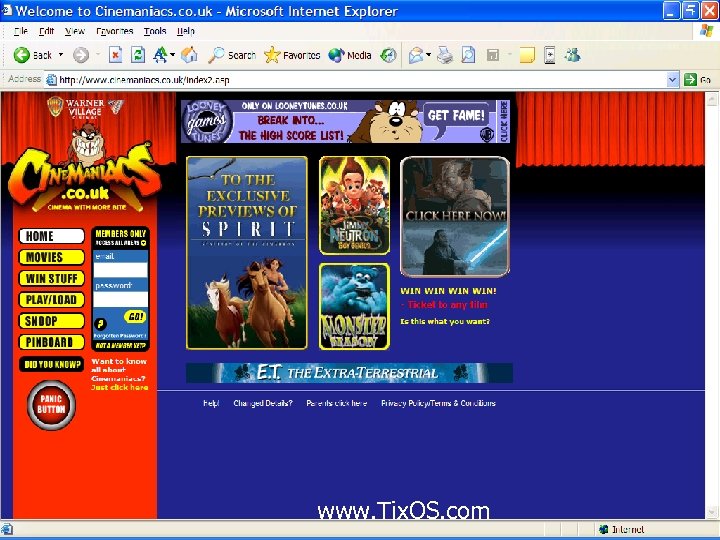This screenshot has width=720, height=540.
Task: Refresh the page with the Refresh icon
Action: click(x=138, y=55)
